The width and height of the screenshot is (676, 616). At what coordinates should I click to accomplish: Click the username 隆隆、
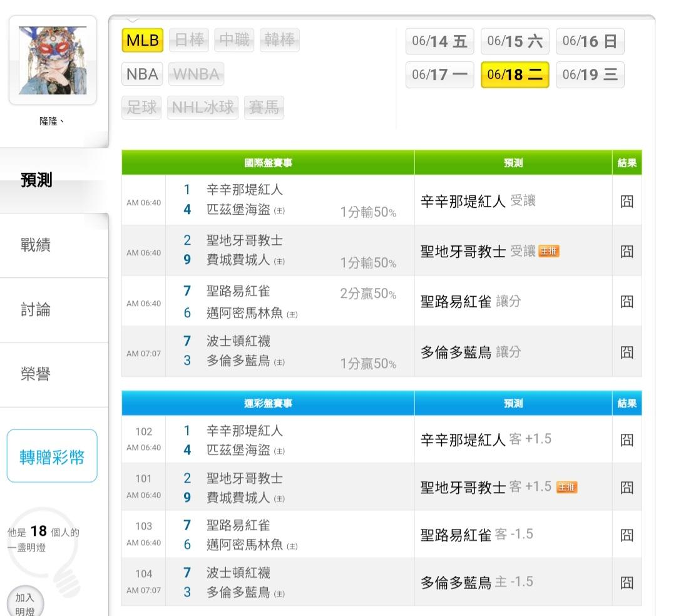(x=52, y=121)
